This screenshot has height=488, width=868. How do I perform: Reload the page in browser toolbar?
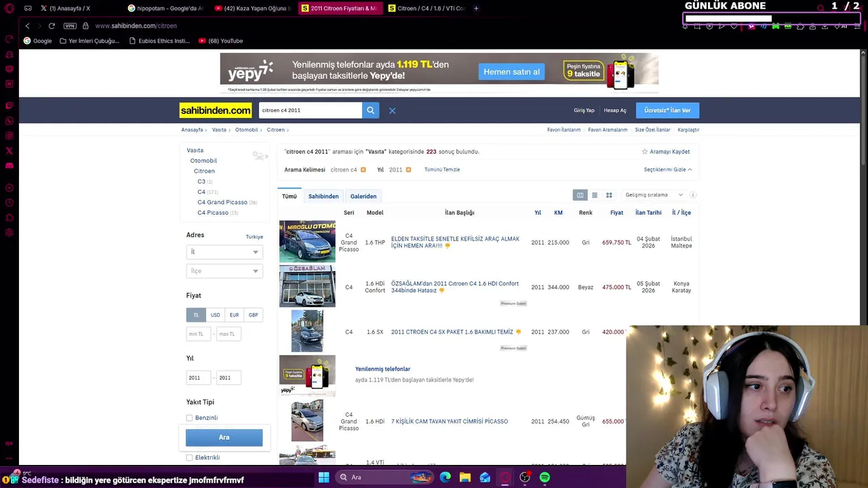52,26
